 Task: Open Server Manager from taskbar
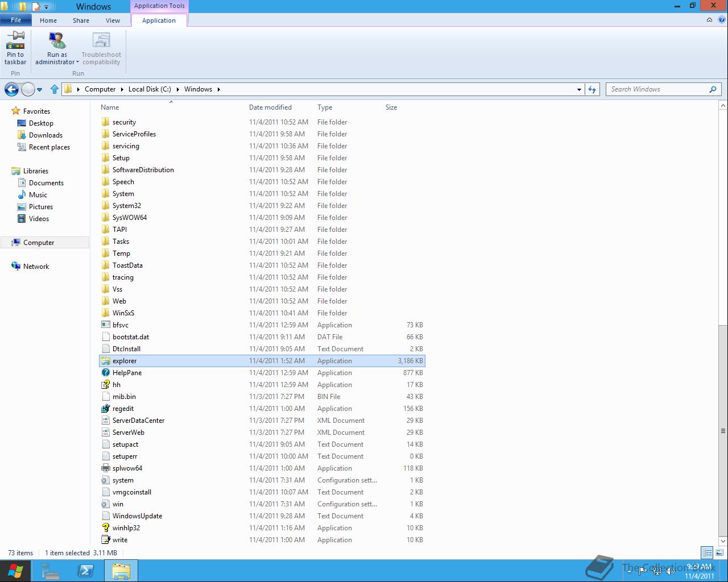50,571
